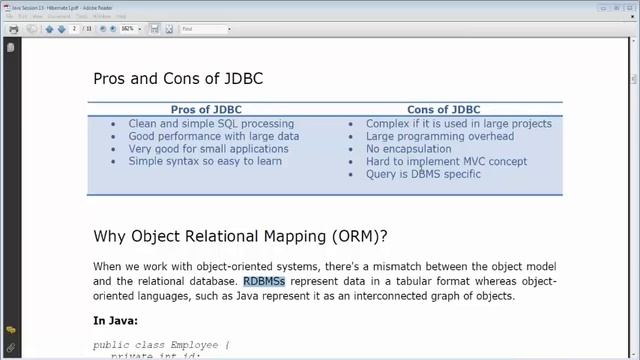Image resolution: width=640 pixels, height=360 pixels.
Task: Click heading Why Object Relational Mapping (ORM)?
Action: pyautogui.click(x=240, y=236)
